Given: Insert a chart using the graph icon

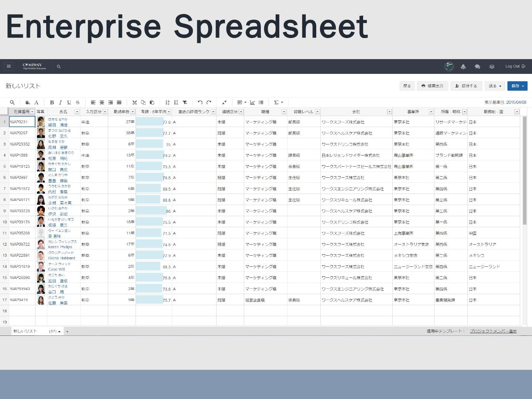Looking at the screenshot, I should click(252, 102).
